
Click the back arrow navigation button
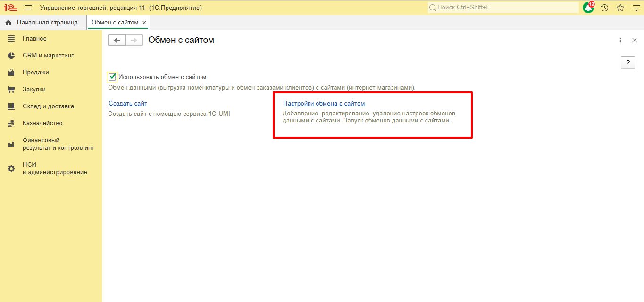coord(117,40)
